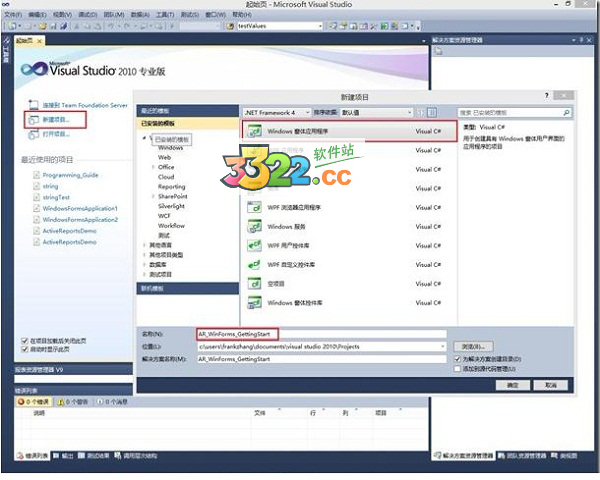Image resolution: width=600 pixels, height=480 pixels.
Task: Toggle 为解决方案创建目录 checkbox
Action: pos(457,359)
